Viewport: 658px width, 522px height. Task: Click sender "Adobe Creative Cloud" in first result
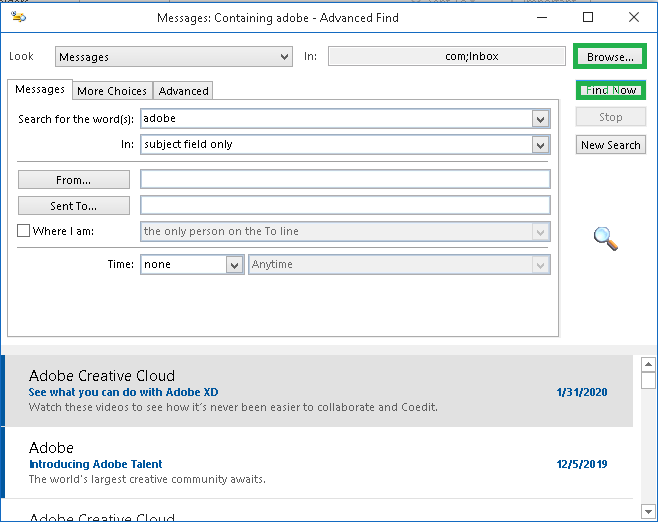(x=102, y=376)
